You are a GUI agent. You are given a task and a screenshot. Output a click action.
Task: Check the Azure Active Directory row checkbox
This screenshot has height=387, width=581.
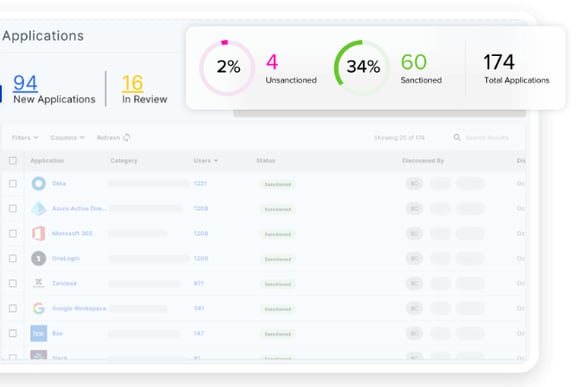point(13,208)
